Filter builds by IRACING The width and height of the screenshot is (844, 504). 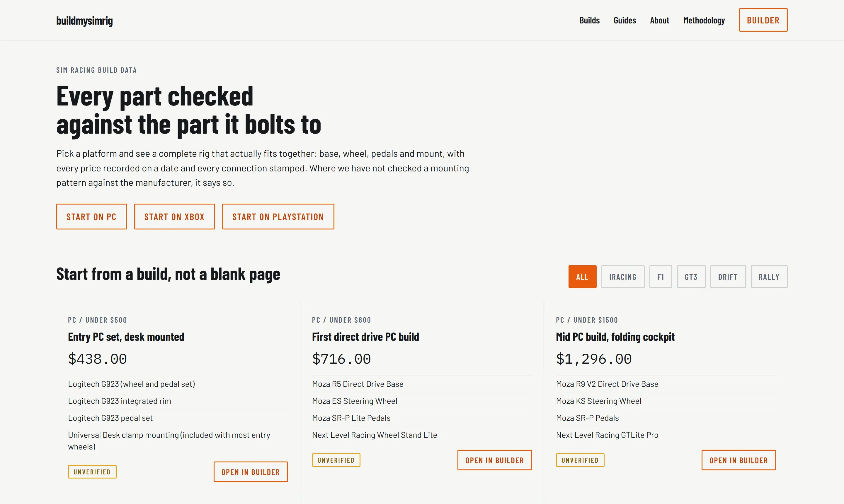622,277
